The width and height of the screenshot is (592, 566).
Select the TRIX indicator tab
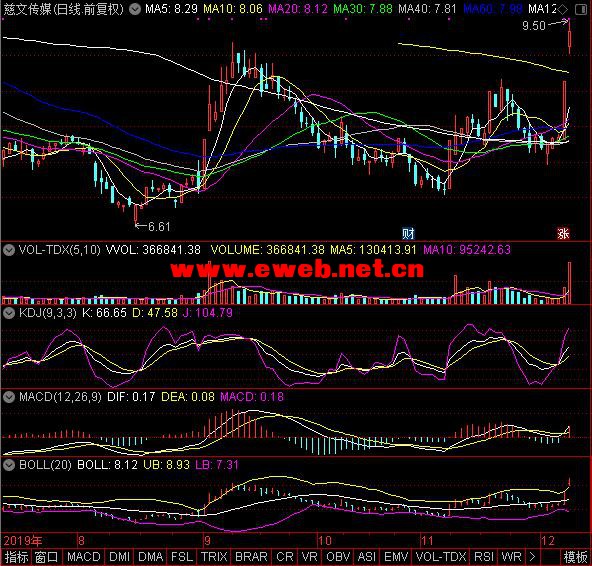(214, 557)
